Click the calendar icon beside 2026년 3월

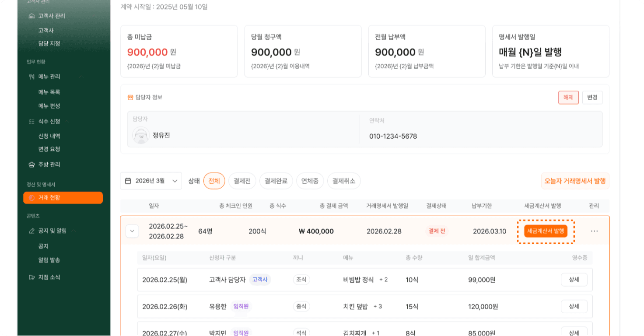click(x=128, y=181)
